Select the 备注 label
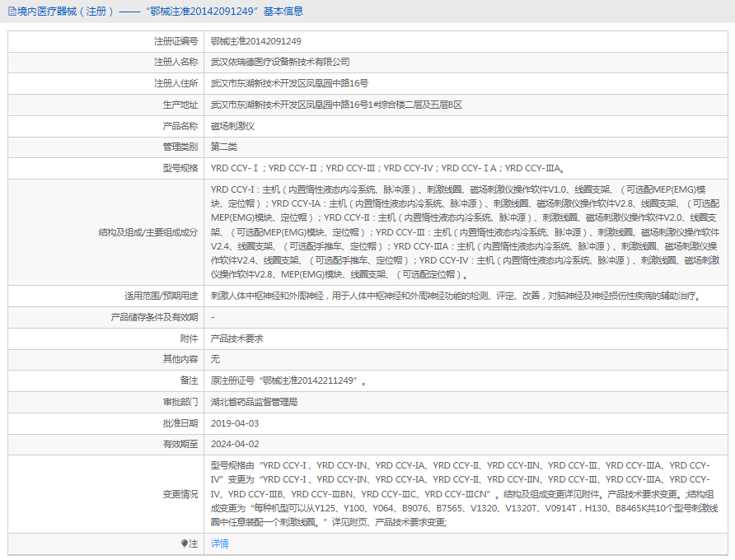Viewport: 735px width, 560px height. [x=189, y=380]
